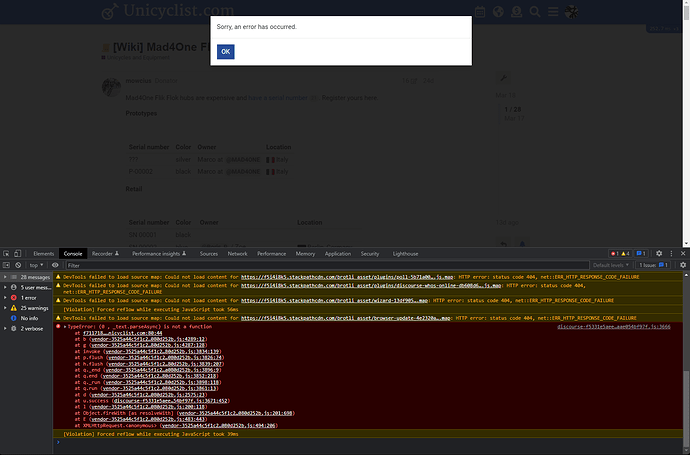Dismiss the error dialog with OK
This screenshot has width=690, height=455.
pos(225,51)
